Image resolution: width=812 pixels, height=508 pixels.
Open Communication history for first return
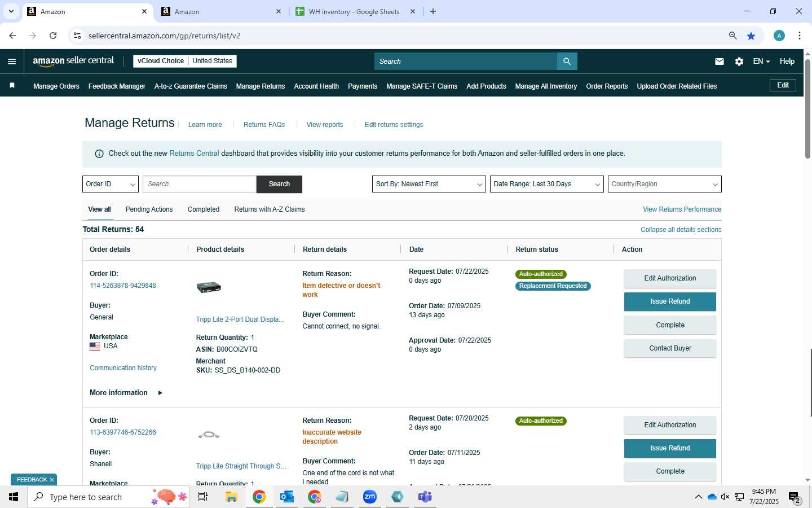click(123, 368)
